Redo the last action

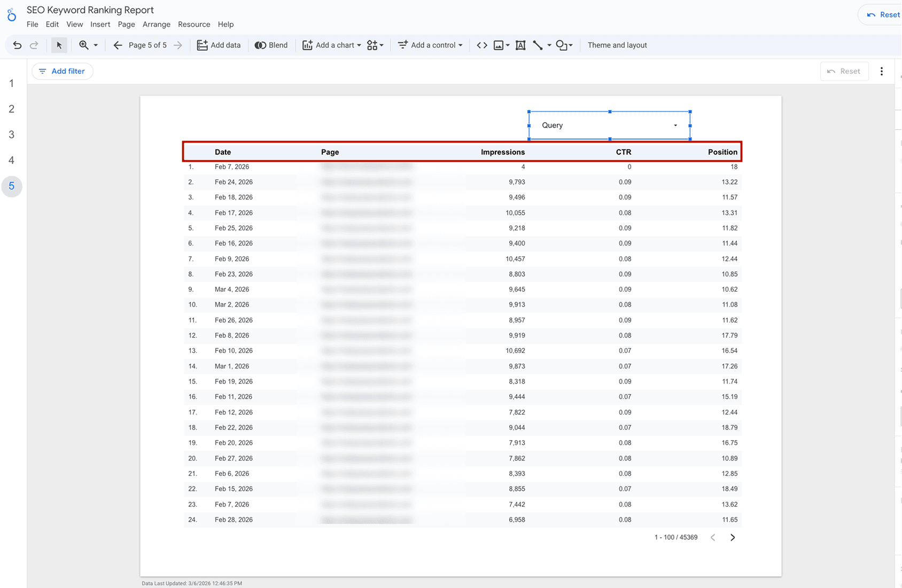pyautogui.click(x=34, y=45)
